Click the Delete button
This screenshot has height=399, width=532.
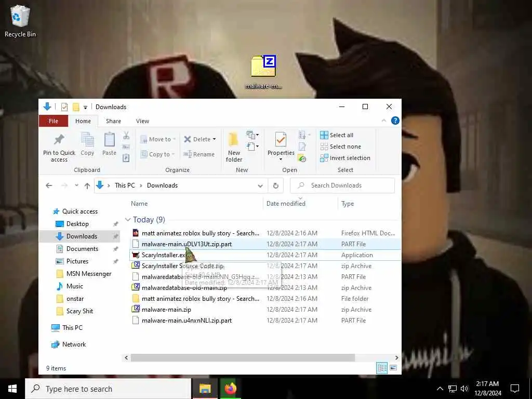pyautogui.click(x=197, y=139)
